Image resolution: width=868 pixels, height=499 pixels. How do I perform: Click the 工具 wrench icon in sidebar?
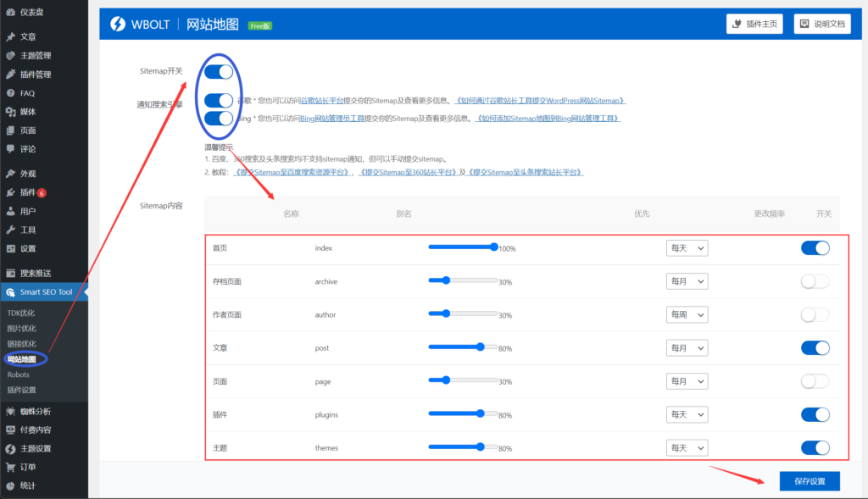[x=10, y=230]
